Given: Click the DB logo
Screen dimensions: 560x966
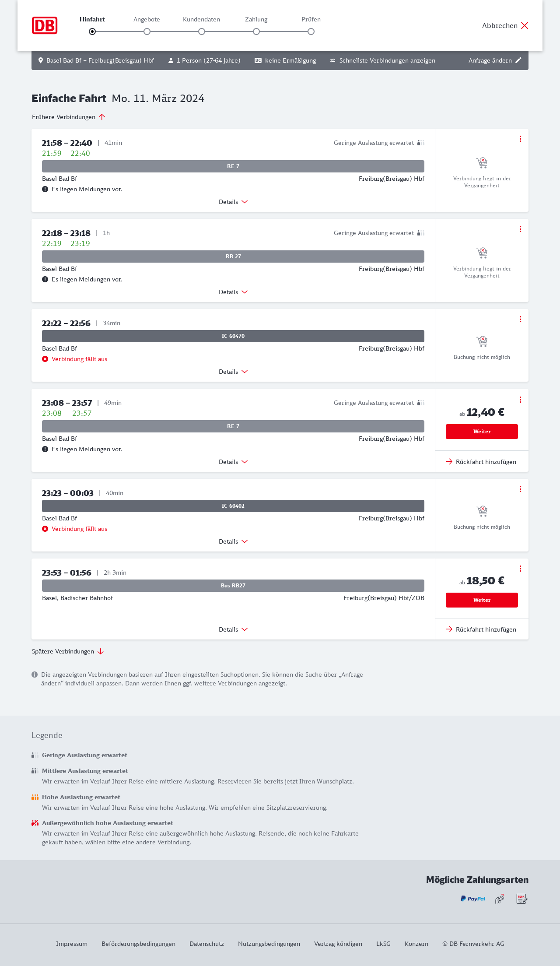Looking at the screenshot, I should point(45,25).
